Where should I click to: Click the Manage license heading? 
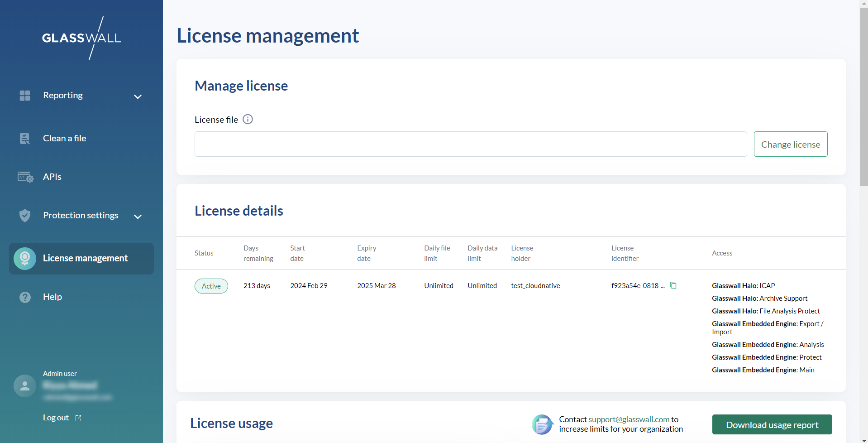pyautogui.click(x=241, y=86)
